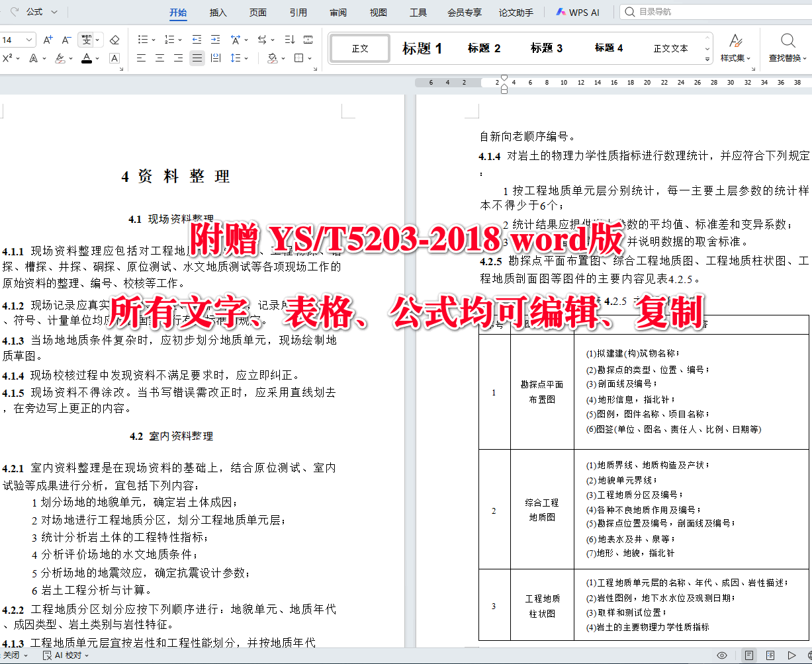
Task: Click the indent marker on the ruler
Action: pos(504,83)
